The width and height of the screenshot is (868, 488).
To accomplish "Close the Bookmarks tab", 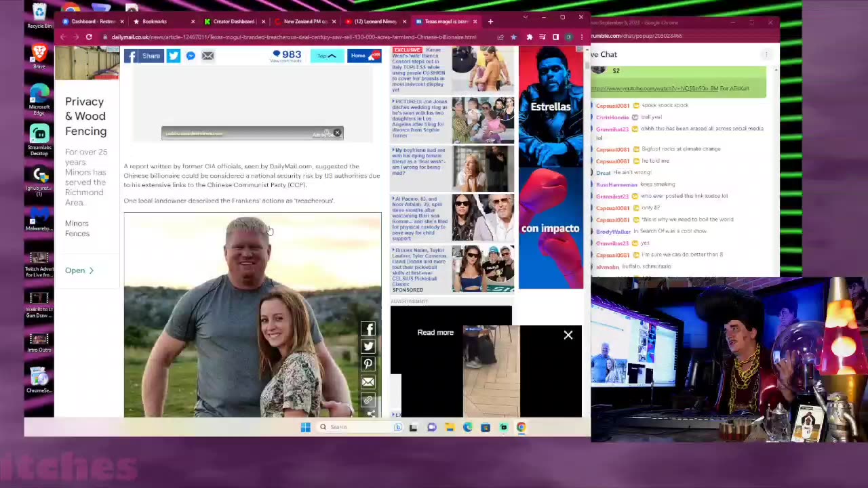I will [x=193, y=22].
